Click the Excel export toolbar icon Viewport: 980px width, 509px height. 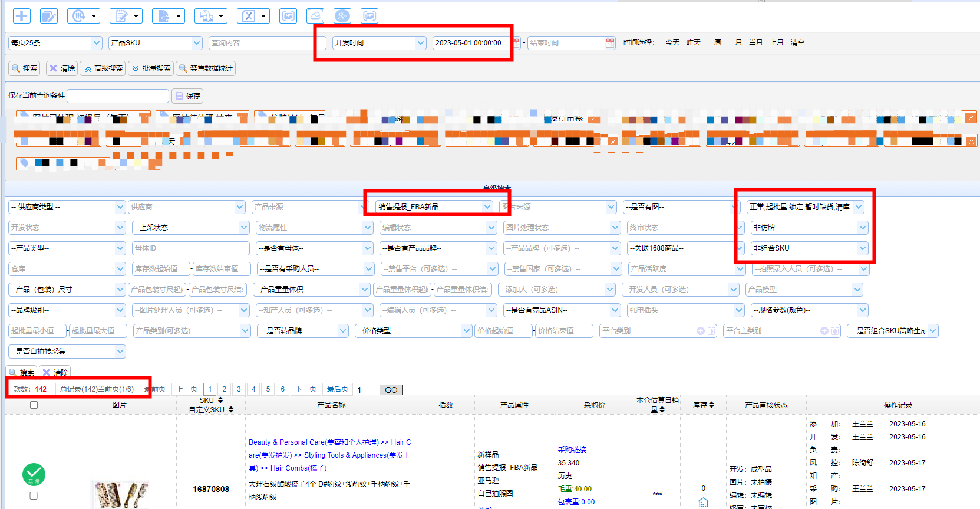coord(253,16)
